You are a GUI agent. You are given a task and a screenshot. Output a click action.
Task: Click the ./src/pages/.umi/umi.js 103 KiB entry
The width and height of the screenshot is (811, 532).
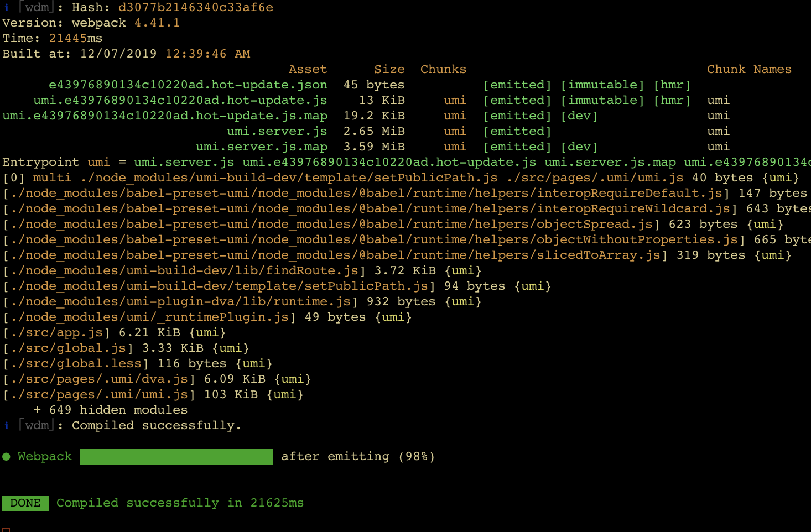[153, 395]
